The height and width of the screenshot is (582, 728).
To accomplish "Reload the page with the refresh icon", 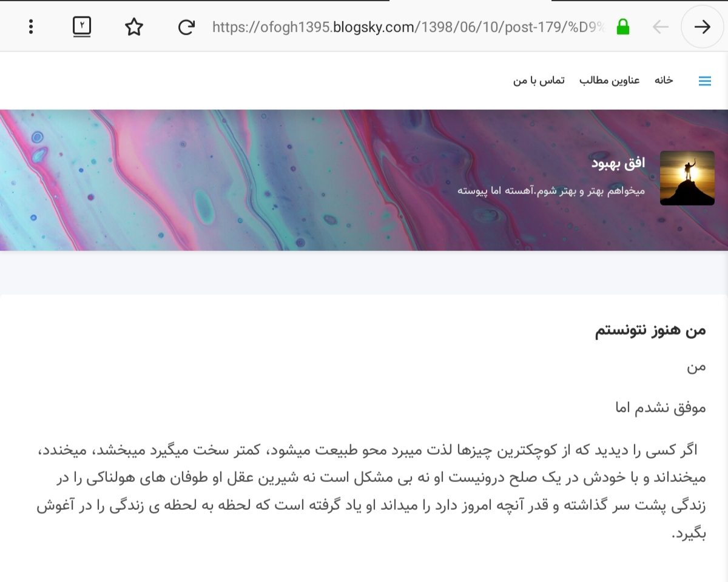I will 186,27.
